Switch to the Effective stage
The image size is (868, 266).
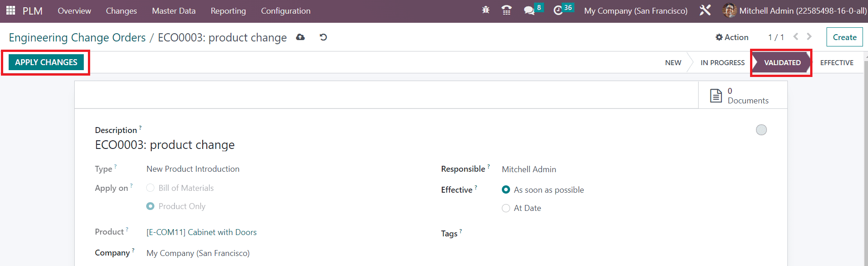pyautogui.click(x=837, y=62)
